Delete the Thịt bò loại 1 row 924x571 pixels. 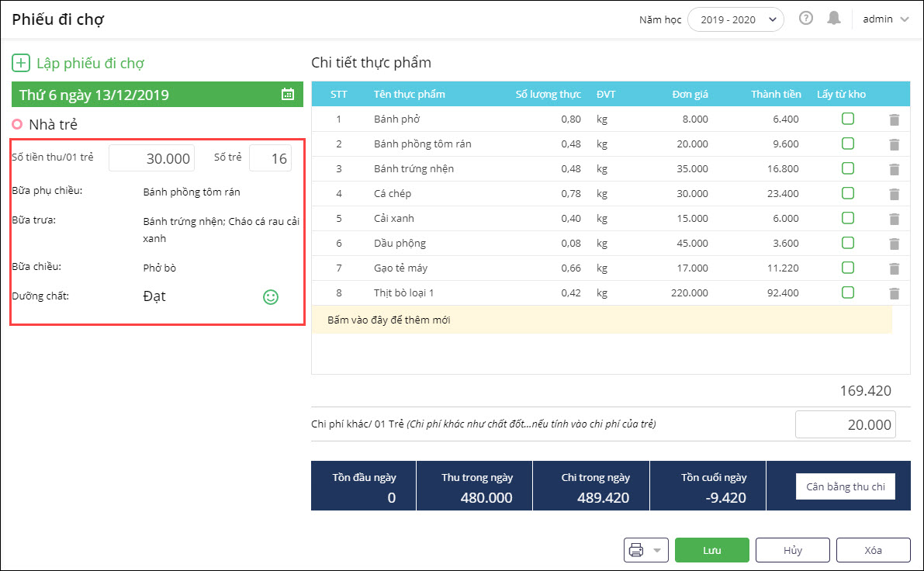click(x=894, y=293)
